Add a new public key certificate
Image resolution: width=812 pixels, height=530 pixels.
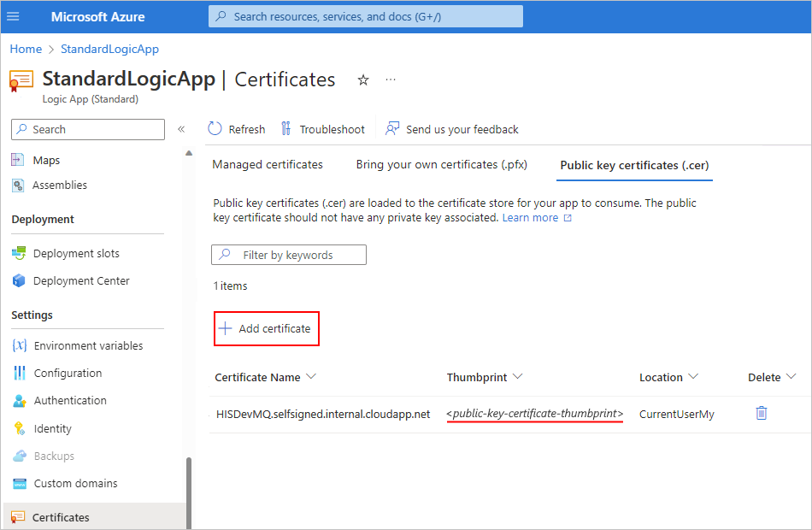(x=266, y=328)
